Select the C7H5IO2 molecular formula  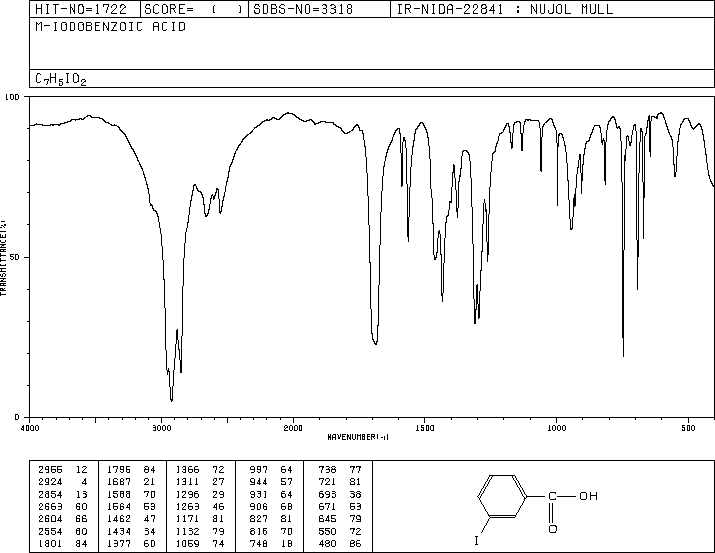61,79
